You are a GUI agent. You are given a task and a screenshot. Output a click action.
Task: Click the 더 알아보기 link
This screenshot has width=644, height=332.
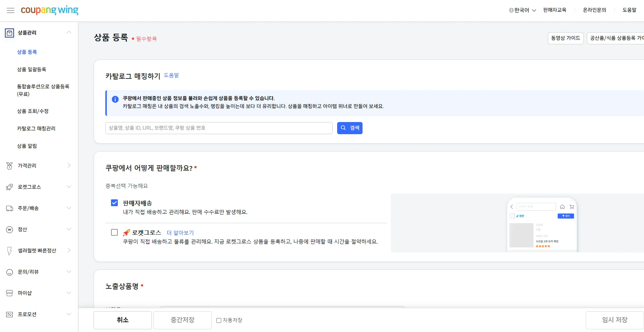(x=180, y=233)
